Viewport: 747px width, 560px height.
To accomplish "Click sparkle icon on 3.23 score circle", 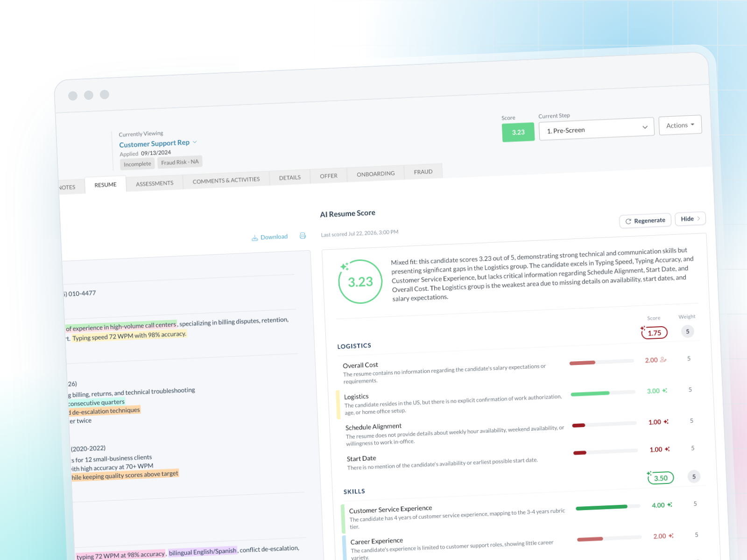I will click(x=345, y=266).
